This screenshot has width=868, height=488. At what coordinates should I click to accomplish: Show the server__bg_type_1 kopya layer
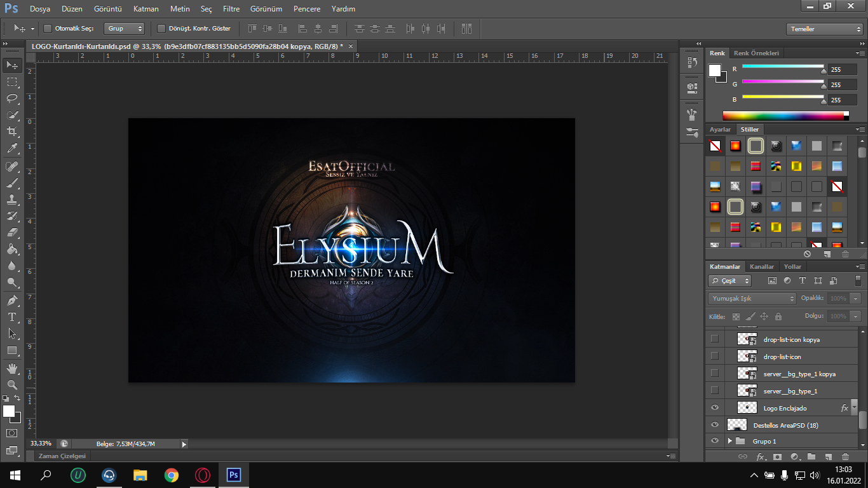715,373
